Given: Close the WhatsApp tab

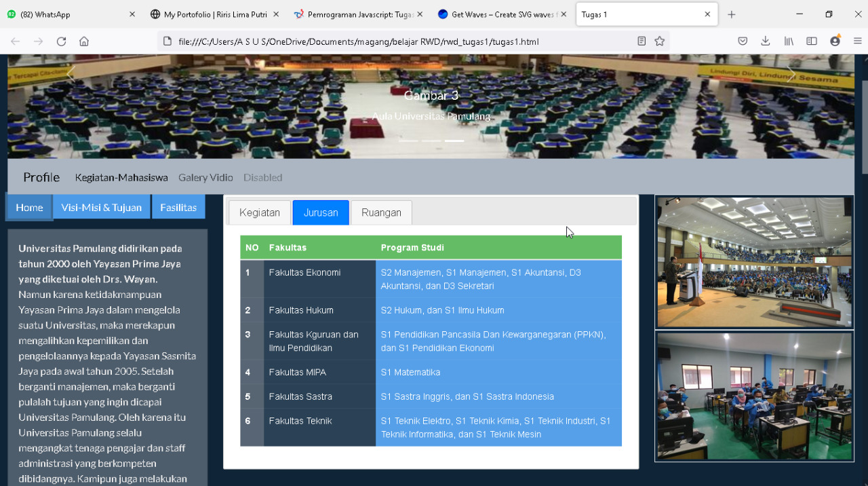Looking at the screenshot, I should pos(132,14).
